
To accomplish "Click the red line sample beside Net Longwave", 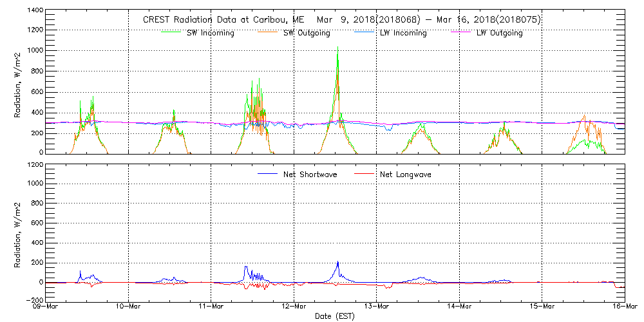I will click(365, 174).
